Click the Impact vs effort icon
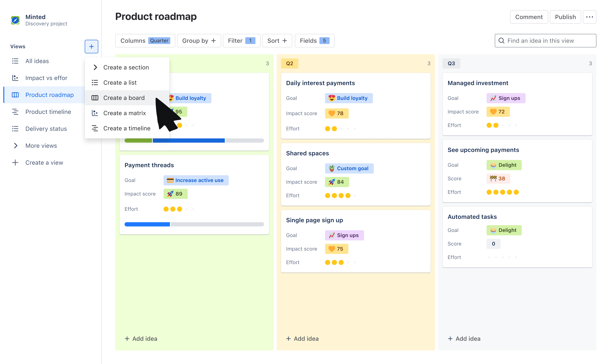610x364 pixels. pos(15,78)
